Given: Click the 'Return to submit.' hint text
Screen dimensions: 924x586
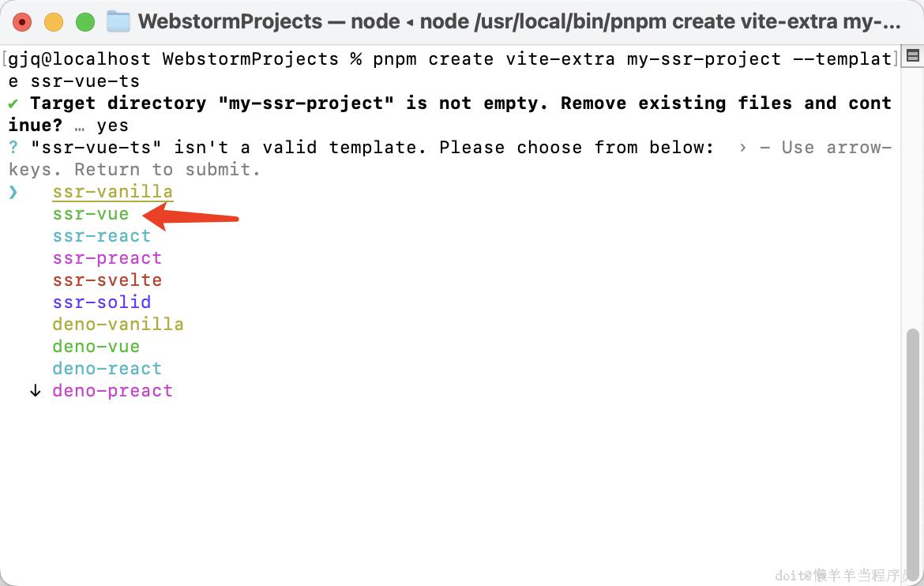Looking at the screenshot, I should pos(167,170).
